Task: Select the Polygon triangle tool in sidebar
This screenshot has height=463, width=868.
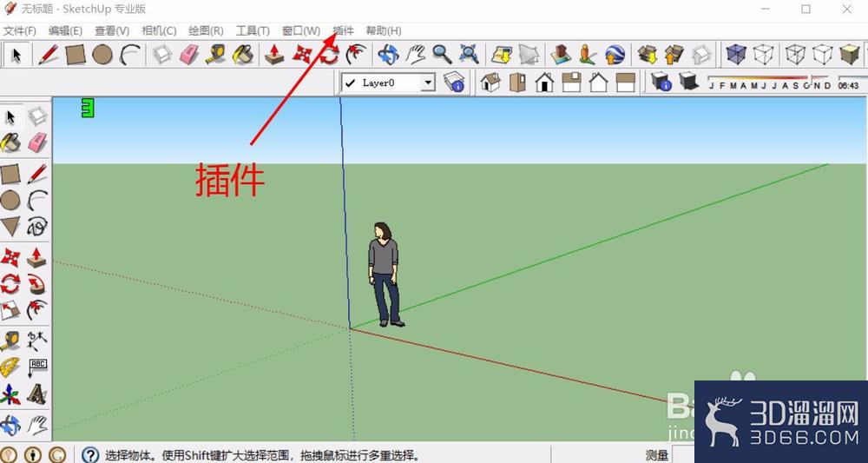Action: (10, 227)
